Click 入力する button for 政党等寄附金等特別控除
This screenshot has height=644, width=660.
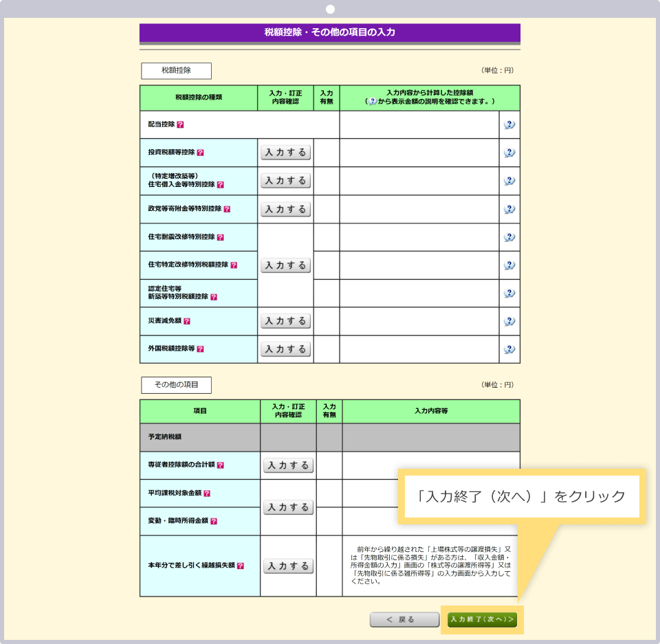(x=286, y=209)
